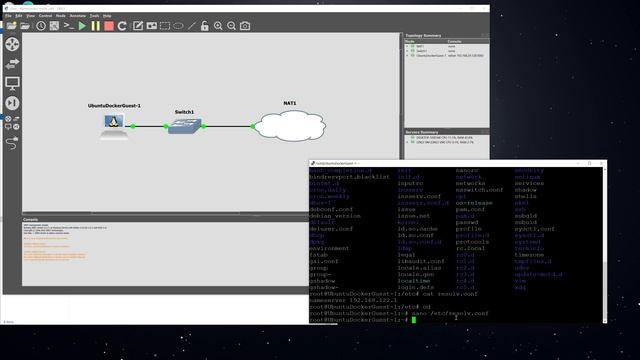Browse all devices grouped icon
The width and height of the screenshot is (640, 360).
pos(12,123)
